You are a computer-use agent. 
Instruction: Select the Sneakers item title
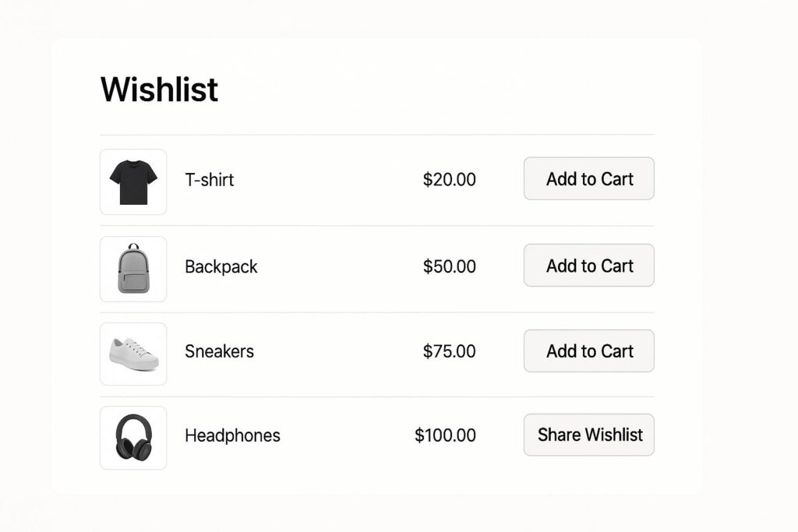pyautogui.click(x=219, y=351)
